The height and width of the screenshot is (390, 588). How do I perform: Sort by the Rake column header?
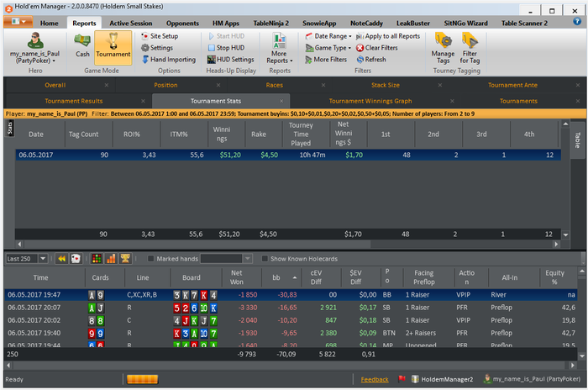[259, 134]
